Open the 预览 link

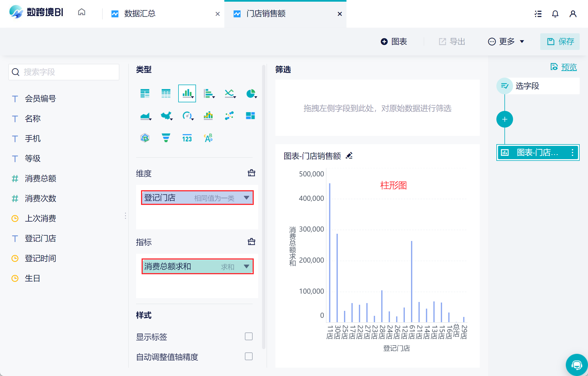pos(569,67)
